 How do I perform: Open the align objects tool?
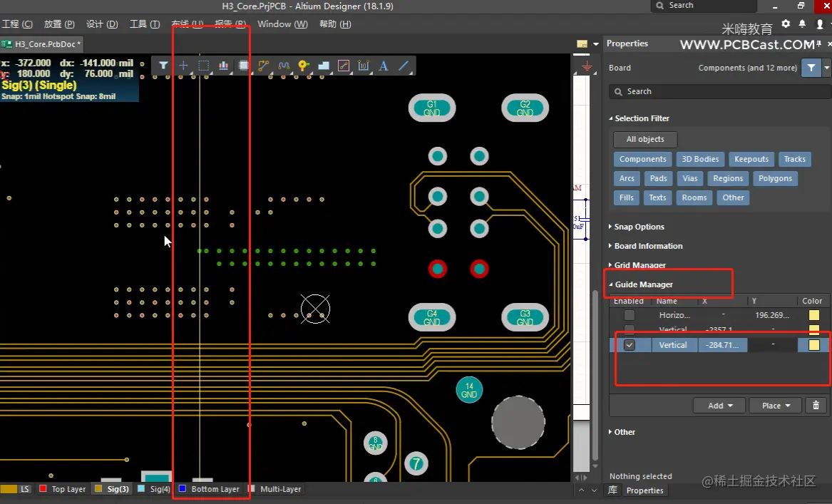click(x=223, y=66)
